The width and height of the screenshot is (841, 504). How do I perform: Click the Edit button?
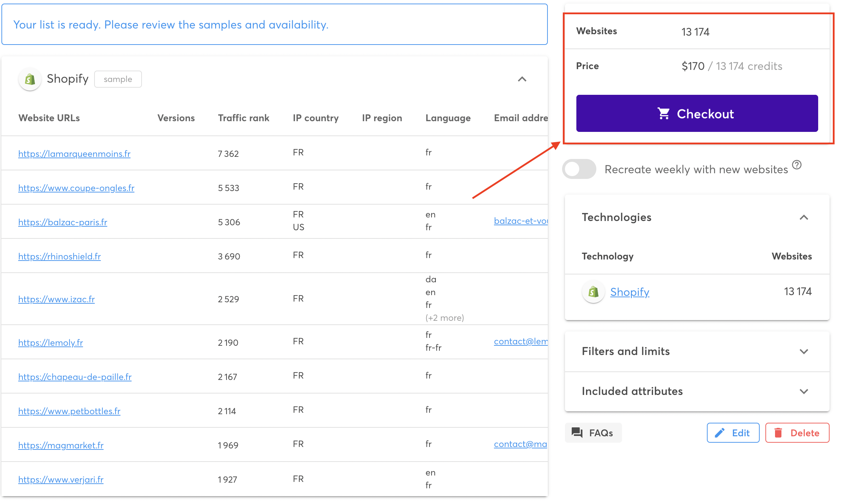733,433
